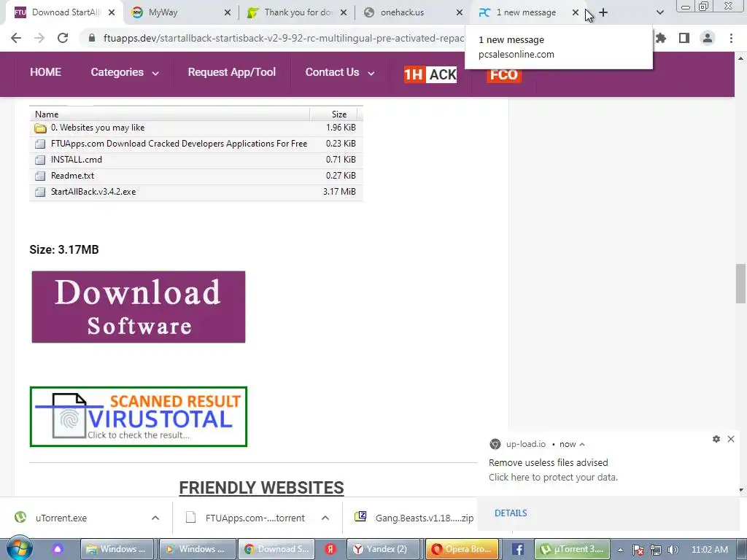
Task: Click the padlock site info icon
Action: pos(92,38)
